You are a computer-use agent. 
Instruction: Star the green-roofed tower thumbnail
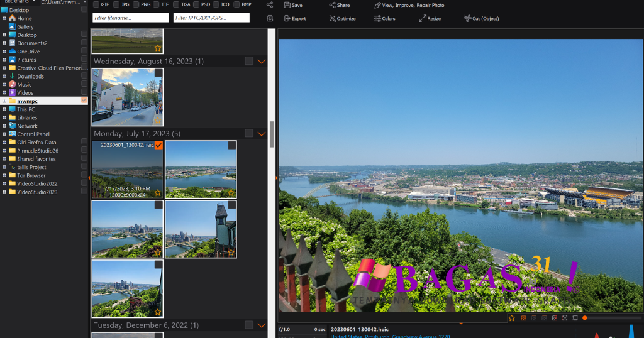tap(231, 253)
